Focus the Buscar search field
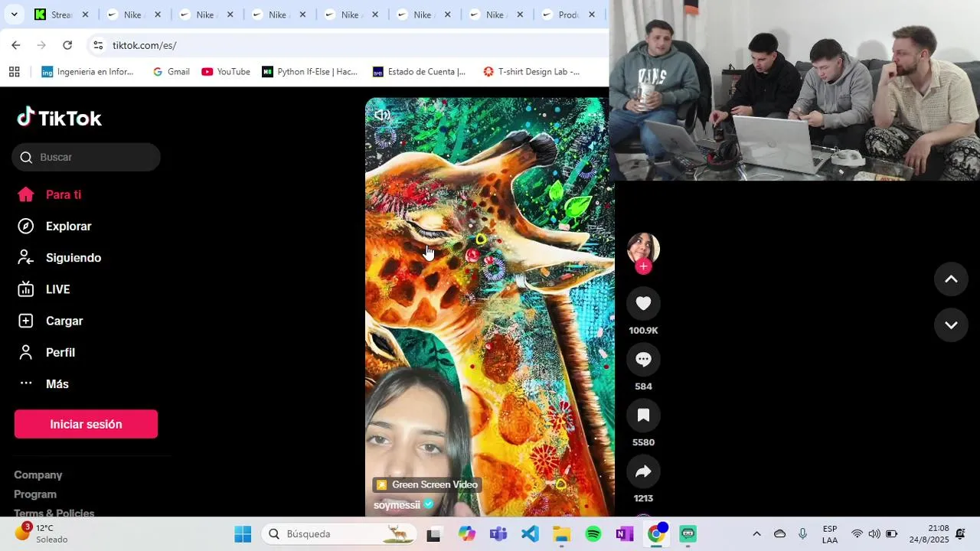Screen dimensions: 980x551 (x=86, y=157)
